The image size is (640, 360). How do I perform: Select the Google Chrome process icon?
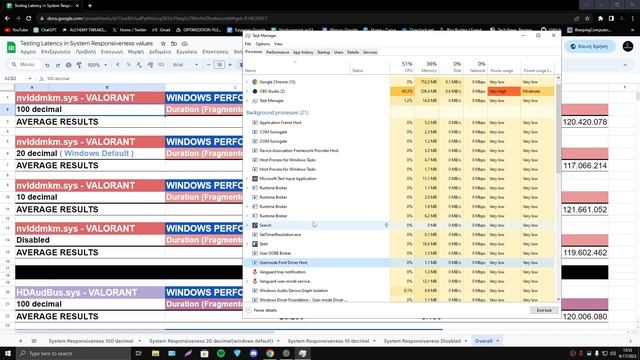coord(255,82)
